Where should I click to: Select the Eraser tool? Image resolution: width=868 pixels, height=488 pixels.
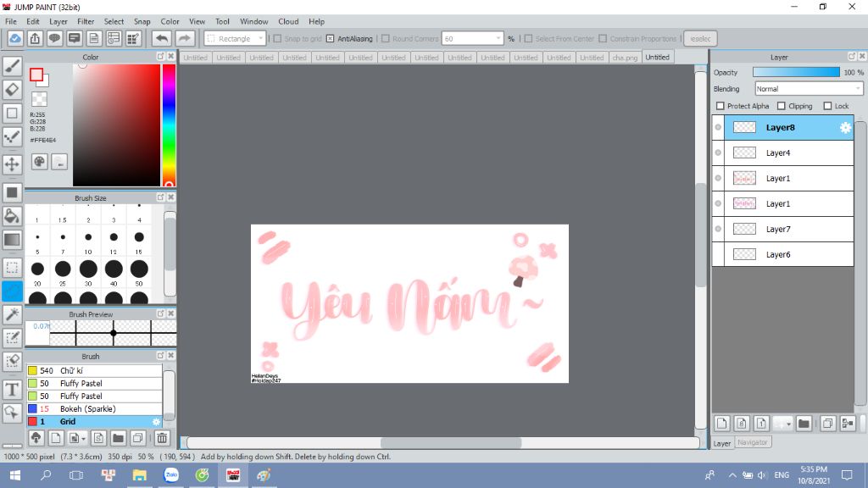tap(12, 89)
